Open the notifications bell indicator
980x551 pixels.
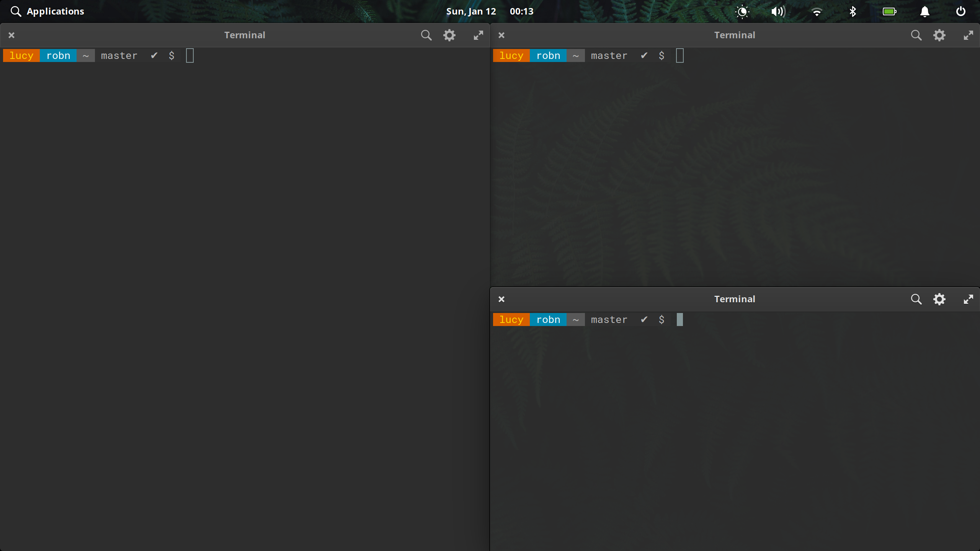[925, 11]
